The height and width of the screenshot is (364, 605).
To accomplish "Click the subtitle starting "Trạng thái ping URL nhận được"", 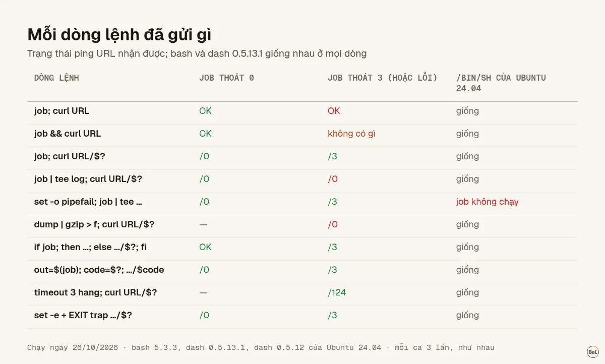I will click(197, 53).
